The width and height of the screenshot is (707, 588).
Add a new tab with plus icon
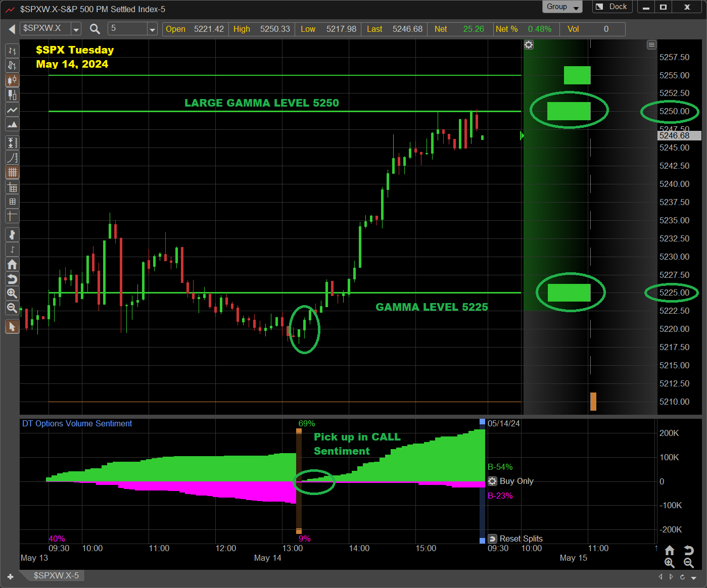click(x=10, y=576)
